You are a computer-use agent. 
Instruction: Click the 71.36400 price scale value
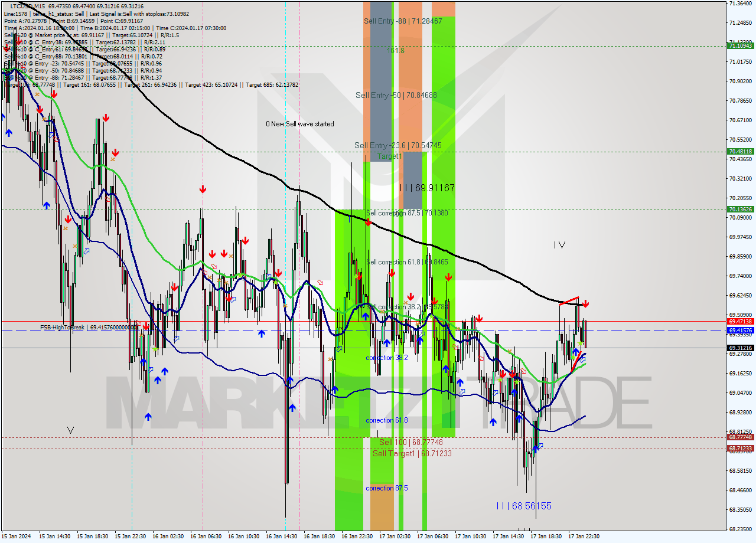tap(741, 4)
